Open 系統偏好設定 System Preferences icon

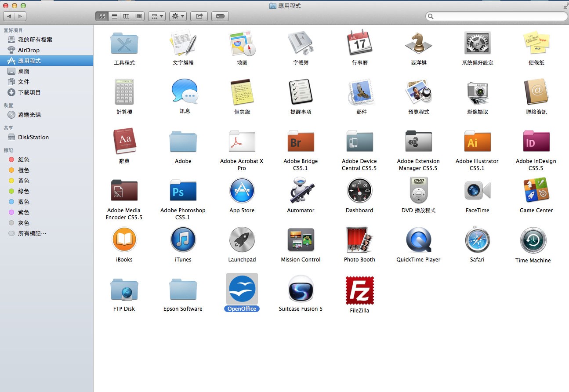tap(478, 44)
